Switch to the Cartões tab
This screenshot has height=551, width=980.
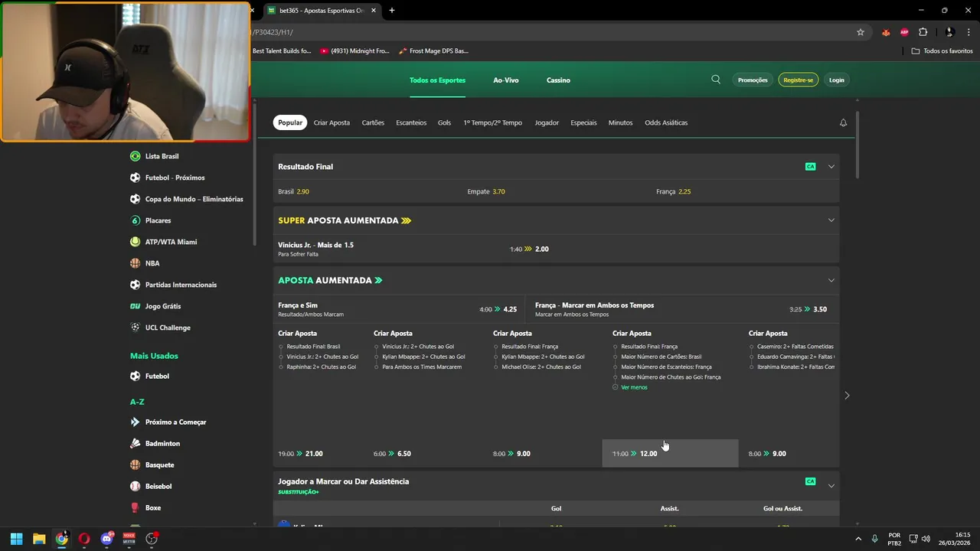(x=373, y=122)
